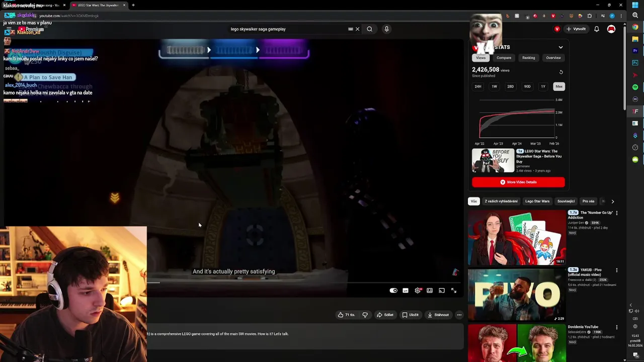Open Photoshop from taskbar

(635, 63)
